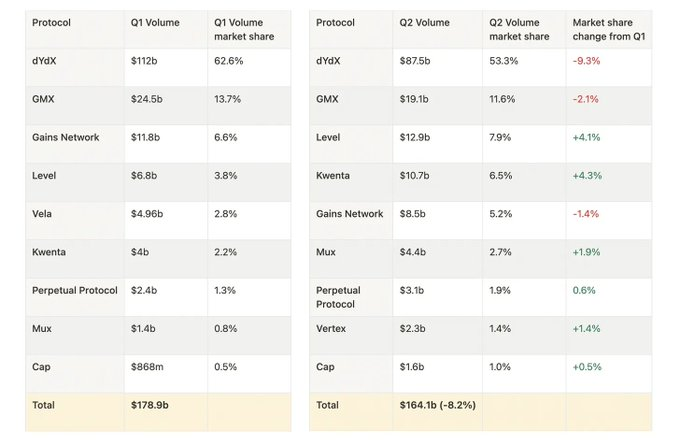Screen dimensions: 680x445
Task: Click the Market share change from Q1 header
Action: tap(609, 29)
